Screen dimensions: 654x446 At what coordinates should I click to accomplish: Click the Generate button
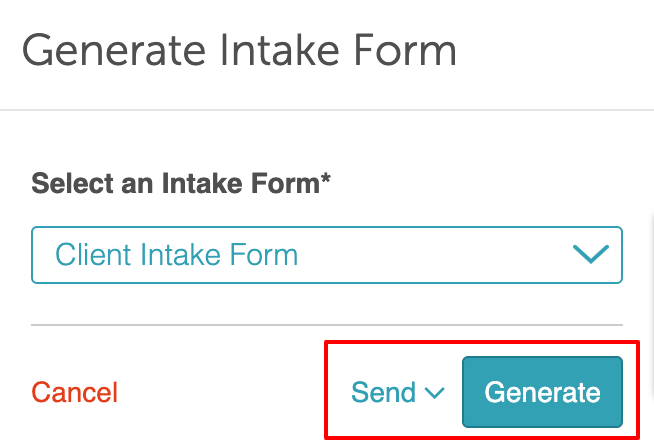pyautogui.click(x=542, y=392)
